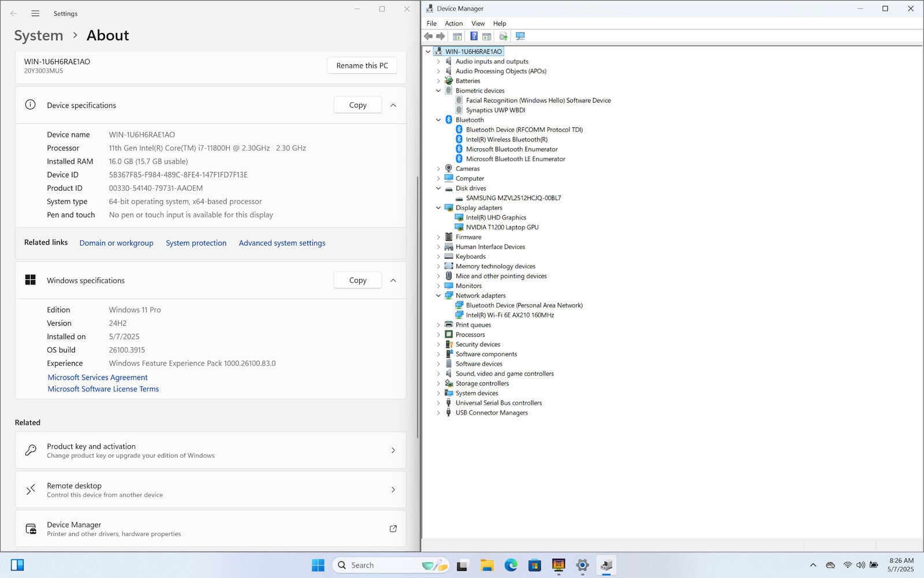Show hidden icons in the system tray
This screenshot has width=924, height=578.
(x=813, y=565)
